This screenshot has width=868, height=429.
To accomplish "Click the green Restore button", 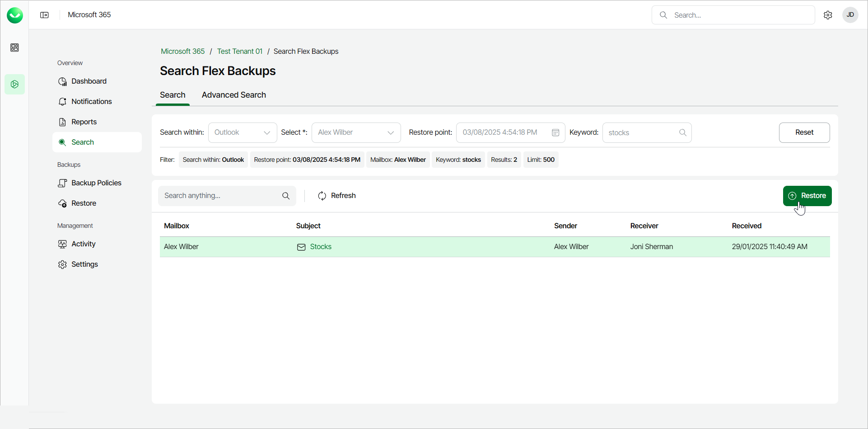I will click(807, 196).
